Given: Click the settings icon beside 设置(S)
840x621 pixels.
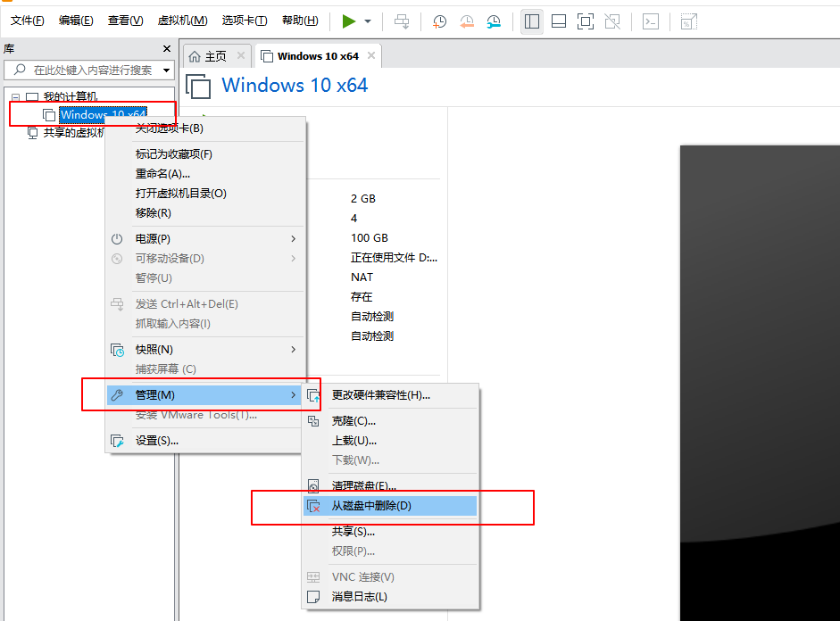Looking at the screenshot, I should [x=117, y=441].
